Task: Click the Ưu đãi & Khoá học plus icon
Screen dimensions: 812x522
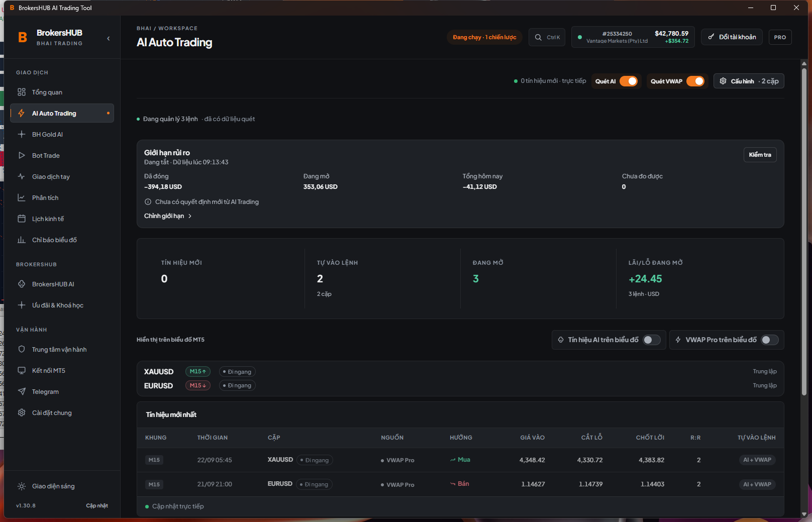Action: click(x=22, y=305)
